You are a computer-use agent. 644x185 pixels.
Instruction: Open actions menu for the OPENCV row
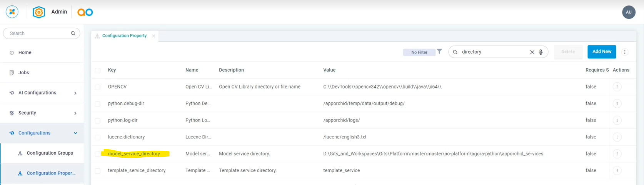(x=617, y=87)
